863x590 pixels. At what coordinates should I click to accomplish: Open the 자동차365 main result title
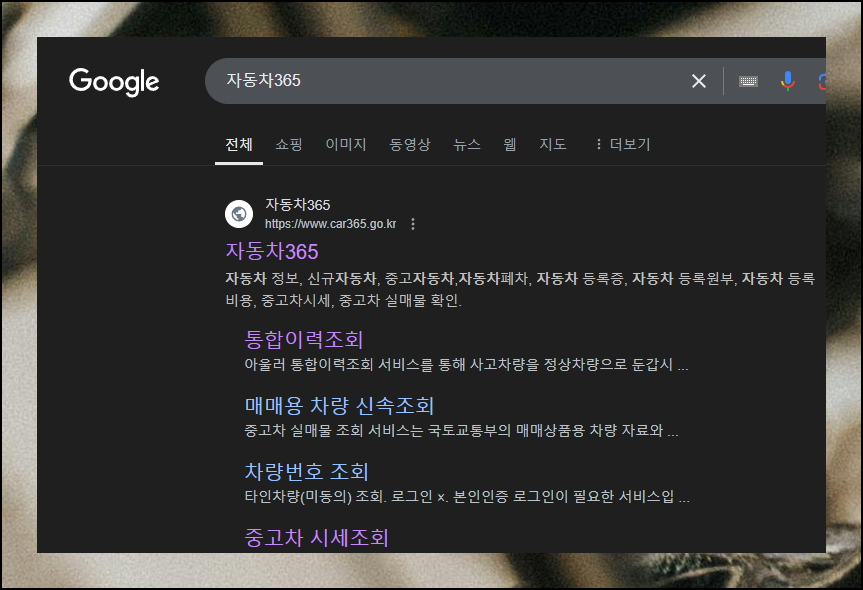[272, 252]
